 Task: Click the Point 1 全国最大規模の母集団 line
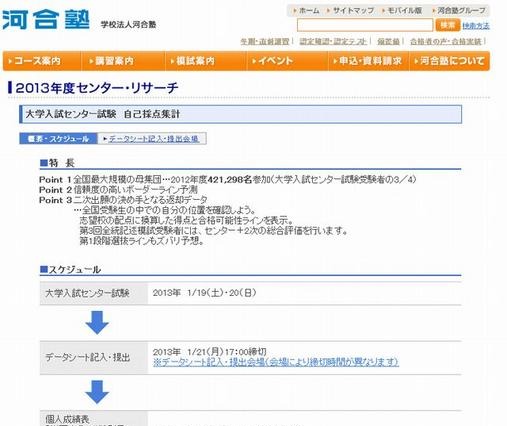[228, 180]
